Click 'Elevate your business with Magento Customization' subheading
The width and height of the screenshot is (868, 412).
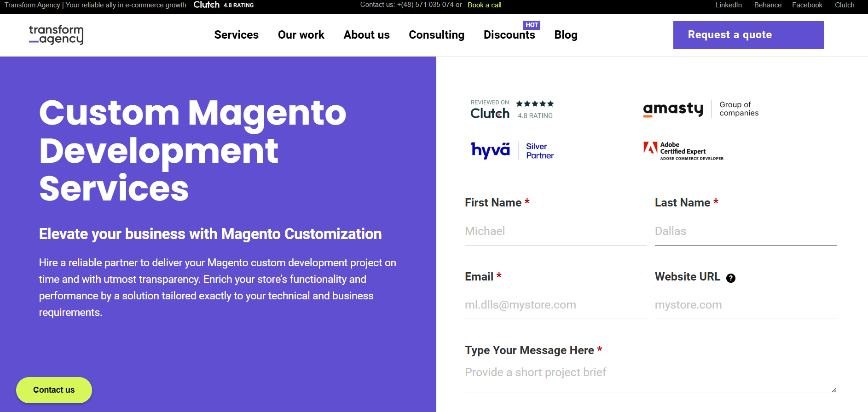tap(210, 234)
